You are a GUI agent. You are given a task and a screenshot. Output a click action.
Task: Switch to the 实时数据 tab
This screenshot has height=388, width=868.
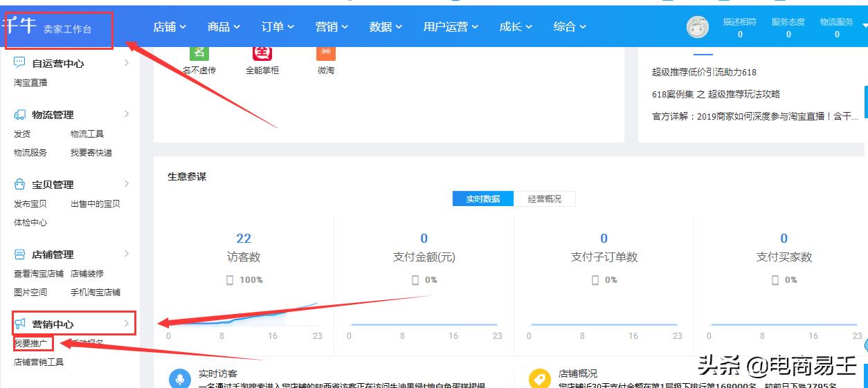[x=483, y=198]
